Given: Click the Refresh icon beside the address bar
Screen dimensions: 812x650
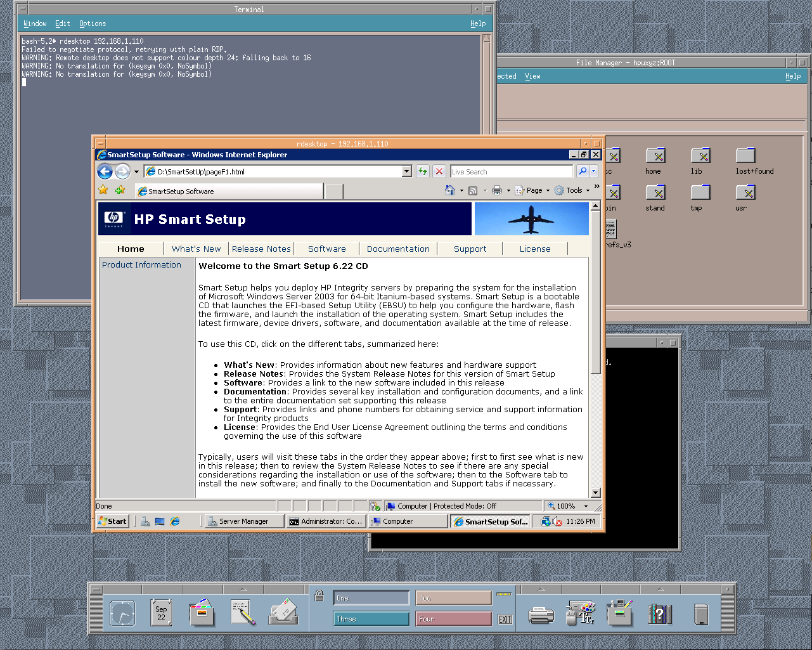Looking at the screenshot, I should (x=422, y=171).
